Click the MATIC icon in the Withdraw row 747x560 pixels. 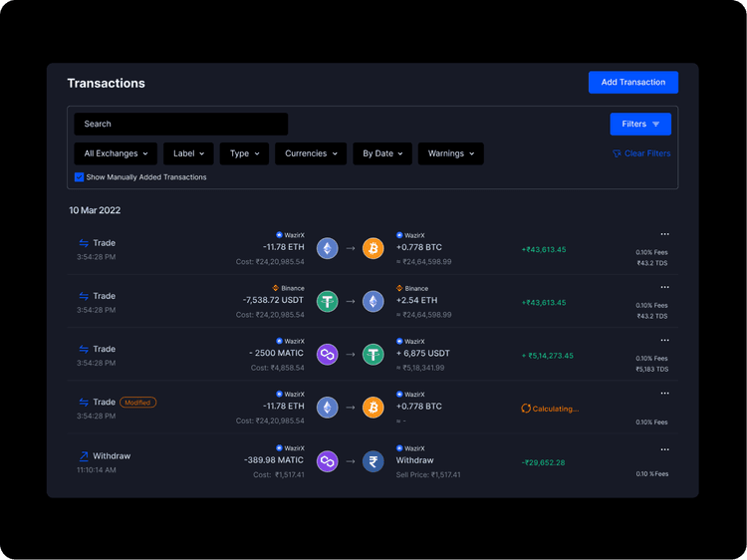327,461
